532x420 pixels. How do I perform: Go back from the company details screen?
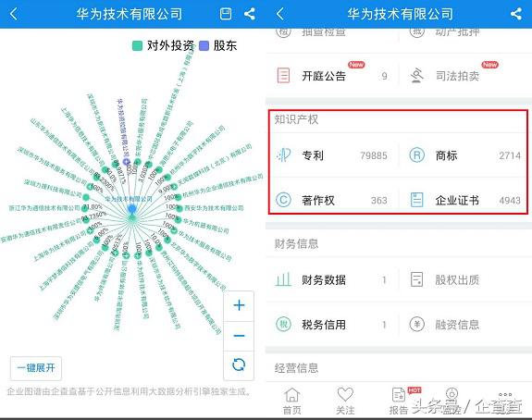tap(280, 14)
